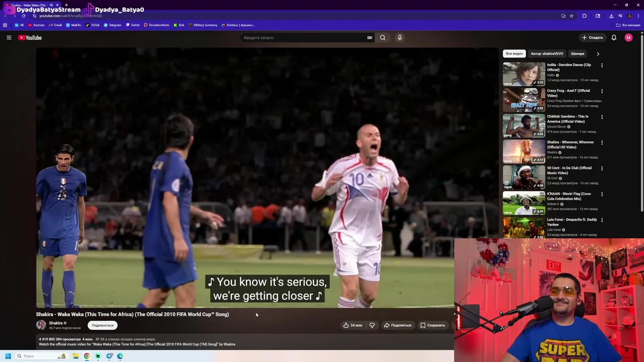Open the YouTube guide hamburger menu

[9, 38]
